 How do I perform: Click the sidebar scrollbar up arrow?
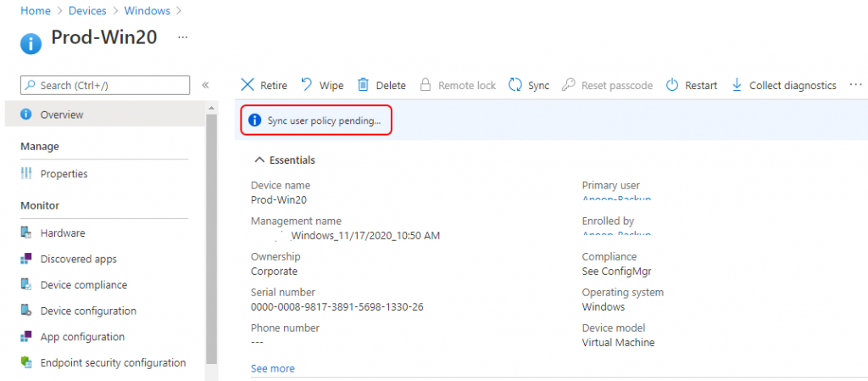211,108
